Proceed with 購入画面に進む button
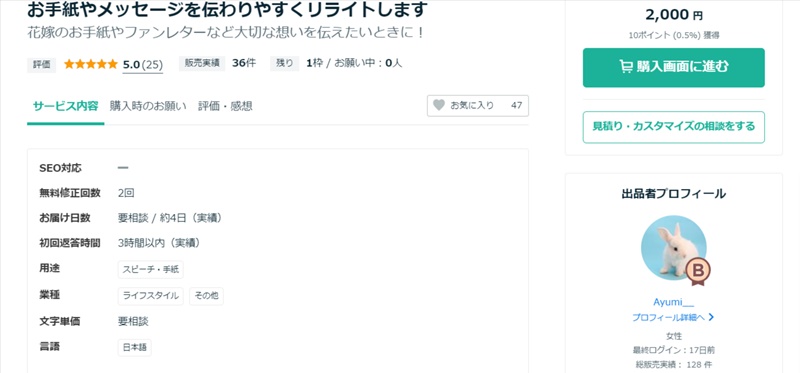800x373 pixels. 673,67
